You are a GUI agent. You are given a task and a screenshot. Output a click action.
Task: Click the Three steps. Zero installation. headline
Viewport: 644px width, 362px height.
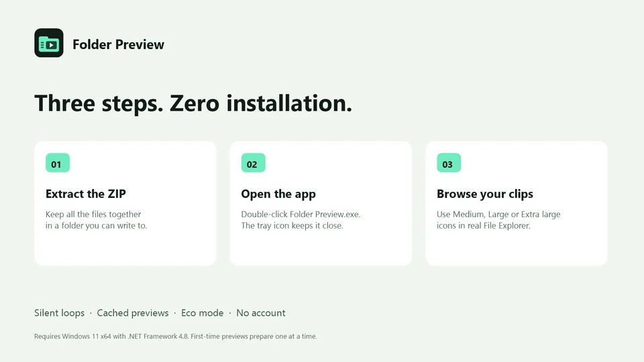pos(193,103)
